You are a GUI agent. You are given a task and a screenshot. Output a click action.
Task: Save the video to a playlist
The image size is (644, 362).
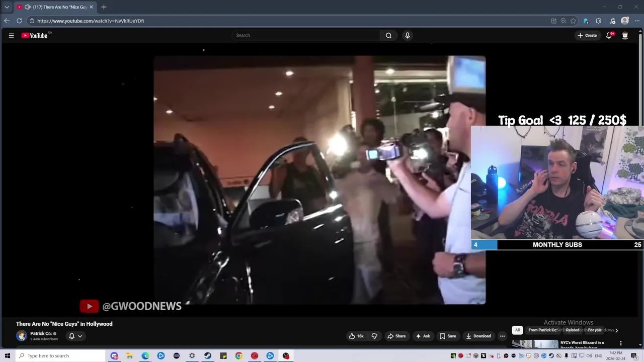click(447, 336)
